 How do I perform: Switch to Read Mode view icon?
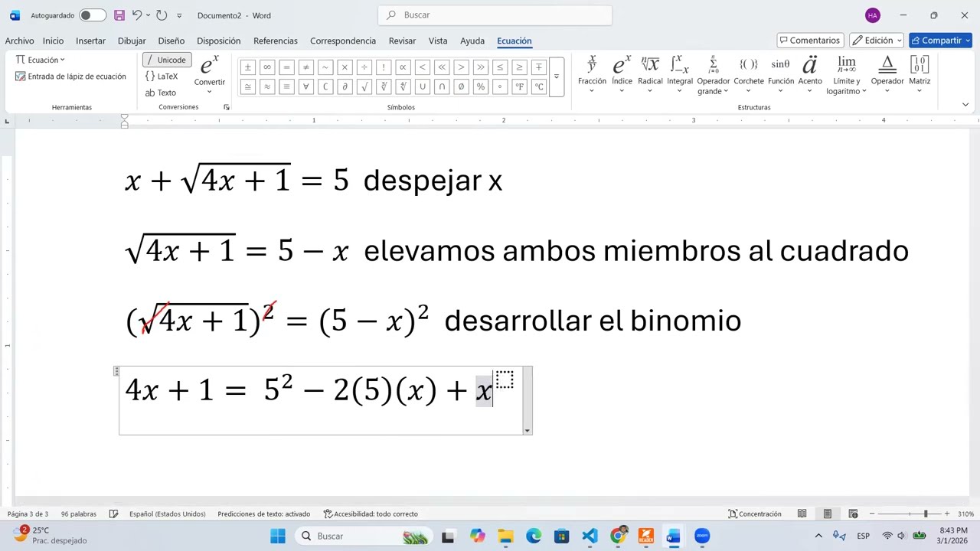[x=802, y=514]
